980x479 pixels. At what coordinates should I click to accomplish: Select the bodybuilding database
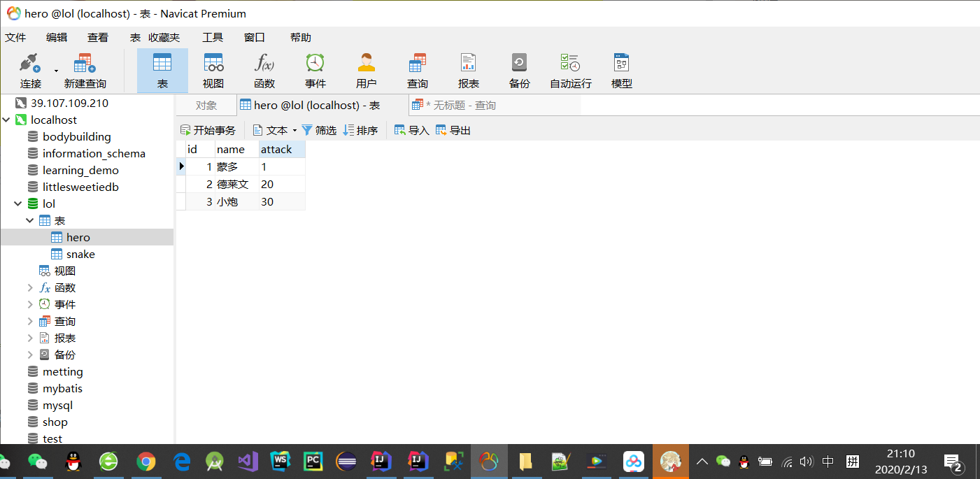pos(76,137)
